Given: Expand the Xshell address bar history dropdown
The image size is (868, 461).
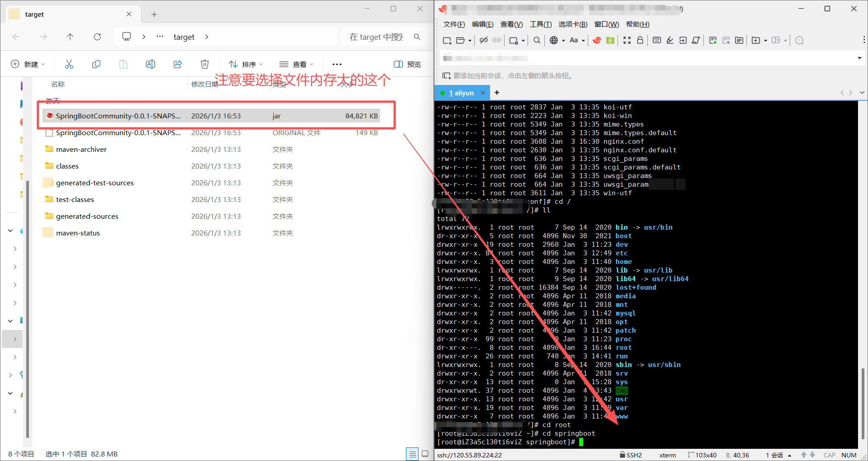Looking at the screenshot, I should point(859,58).
